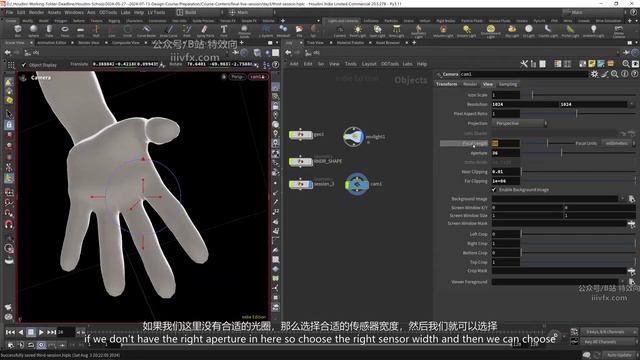The image size is (640, 360).
Task: Open the Persp viewport menu
Action: tap(237, 77)
